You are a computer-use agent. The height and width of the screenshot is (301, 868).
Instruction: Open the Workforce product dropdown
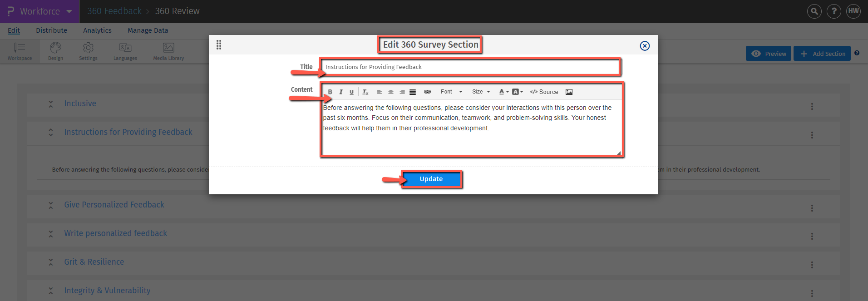click(x=39, y=11)
